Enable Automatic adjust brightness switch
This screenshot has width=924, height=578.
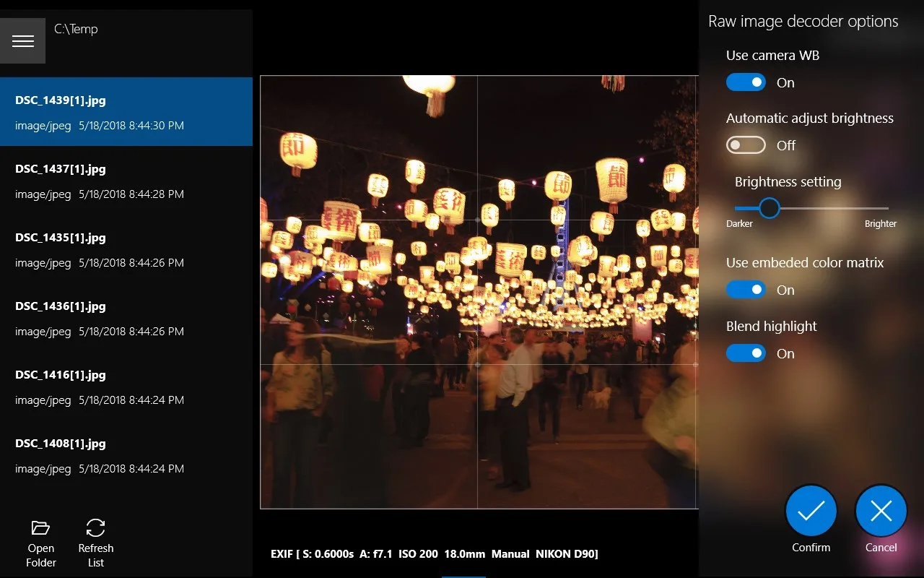(x=746, y=145)
